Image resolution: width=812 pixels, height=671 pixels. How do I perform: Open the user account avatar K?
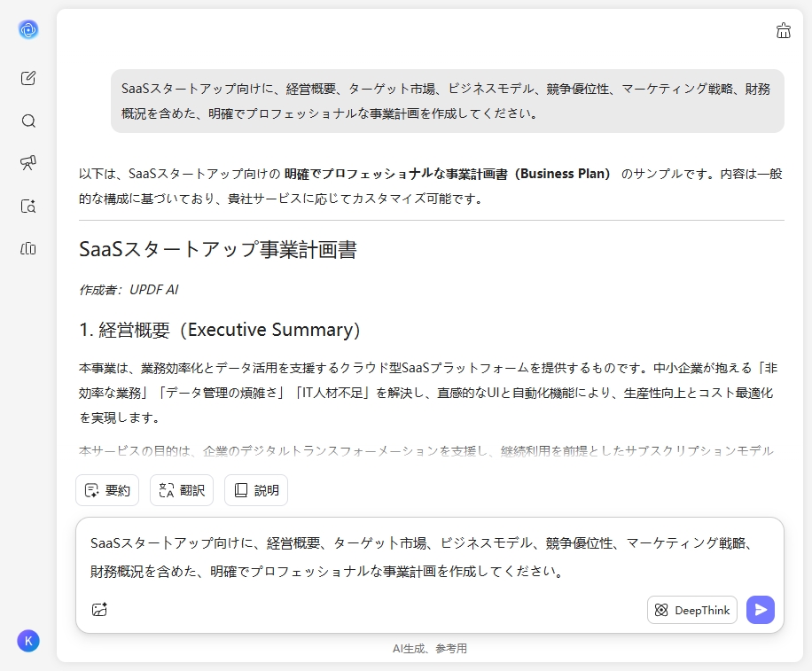pos(28,641)
